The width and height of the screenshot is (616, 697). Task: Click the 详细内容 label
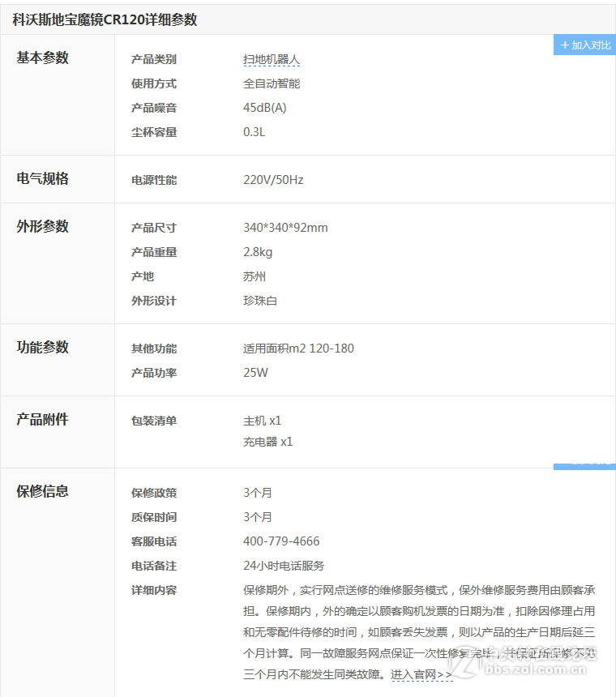[x=154, y=590]
